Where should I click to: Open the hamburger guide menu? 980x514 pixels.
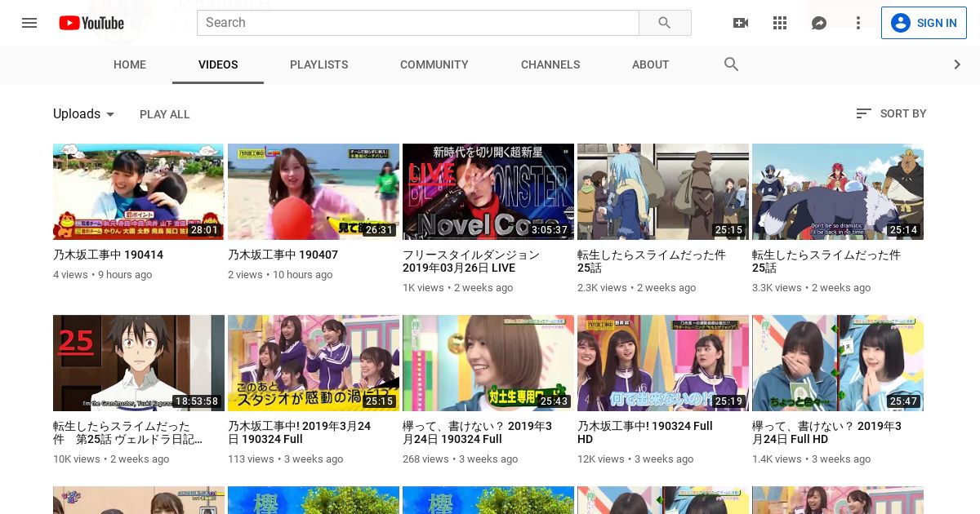tap(29, 23)
